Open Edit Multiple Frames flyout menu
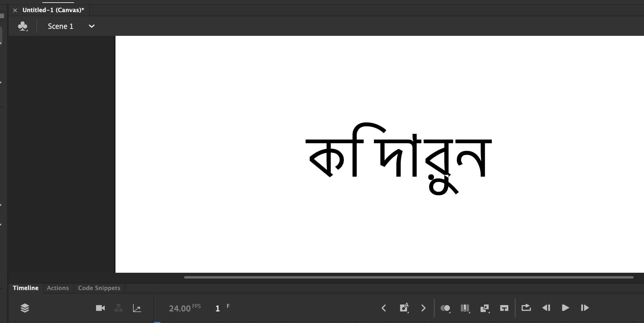The height and width of the screenshot is (323, 644). pos(489,312)
